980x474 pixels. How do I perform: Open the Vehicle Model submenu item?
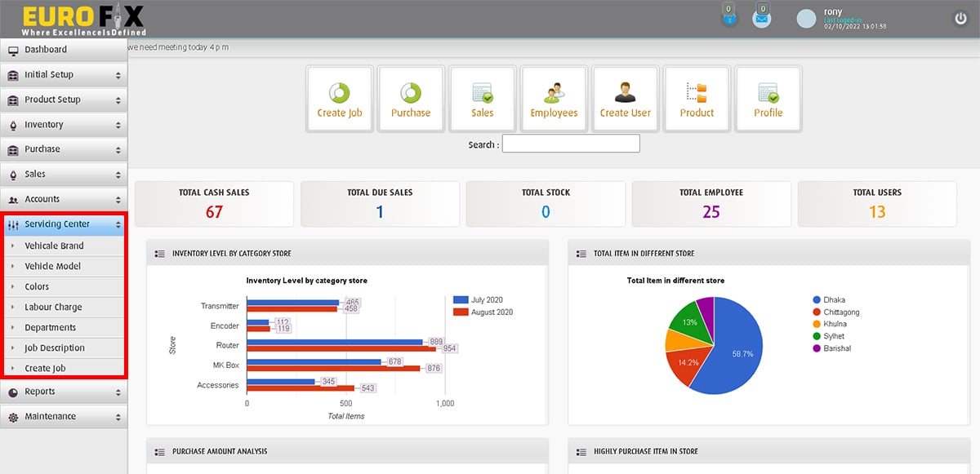[x=52, y=267]
